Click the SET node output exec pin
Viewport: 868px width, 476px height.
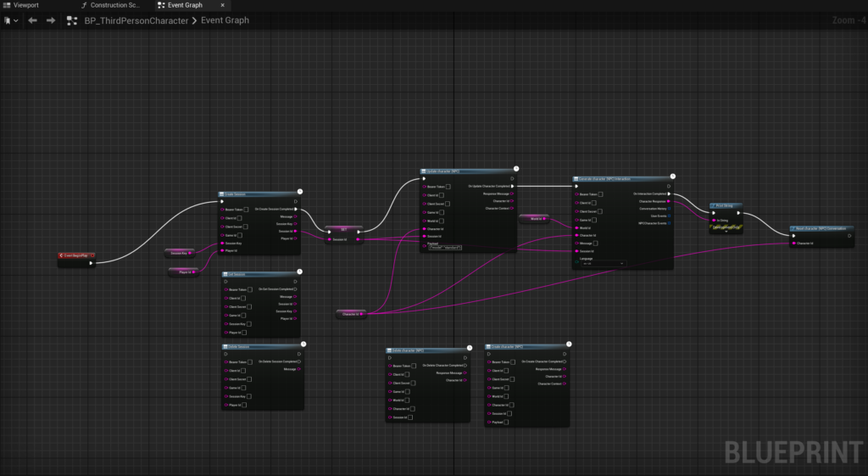[x=359, y=232]
